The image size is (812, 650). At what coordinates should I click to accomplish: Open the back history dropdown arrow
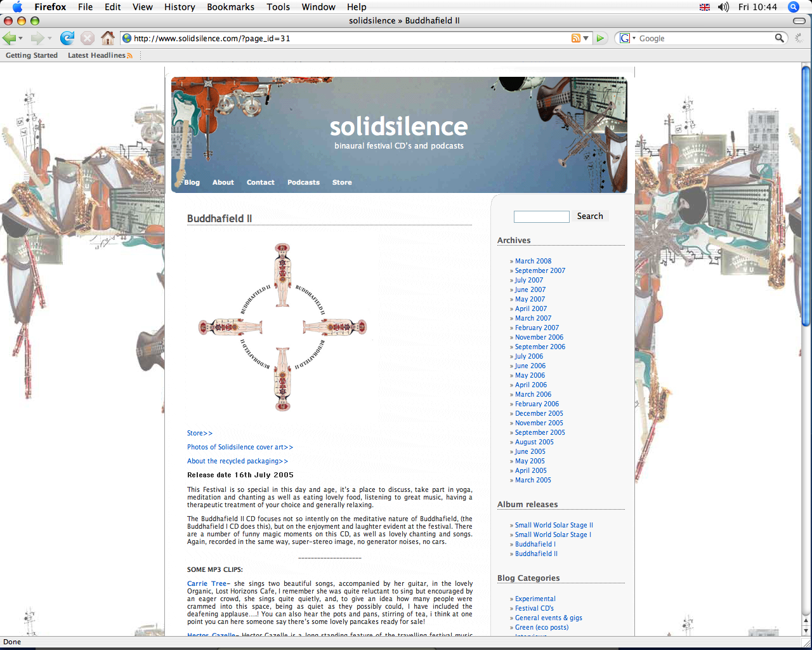point(21,39)
